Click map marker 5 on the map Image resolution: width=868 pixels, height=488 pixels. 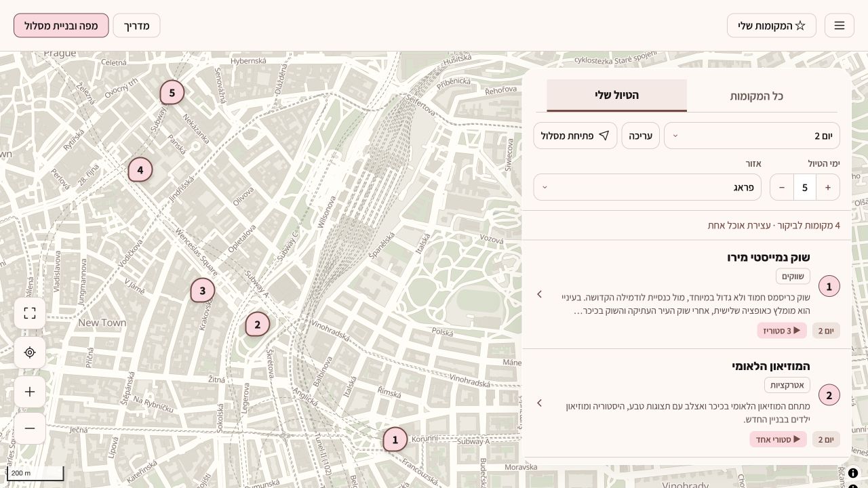(172, 93)
